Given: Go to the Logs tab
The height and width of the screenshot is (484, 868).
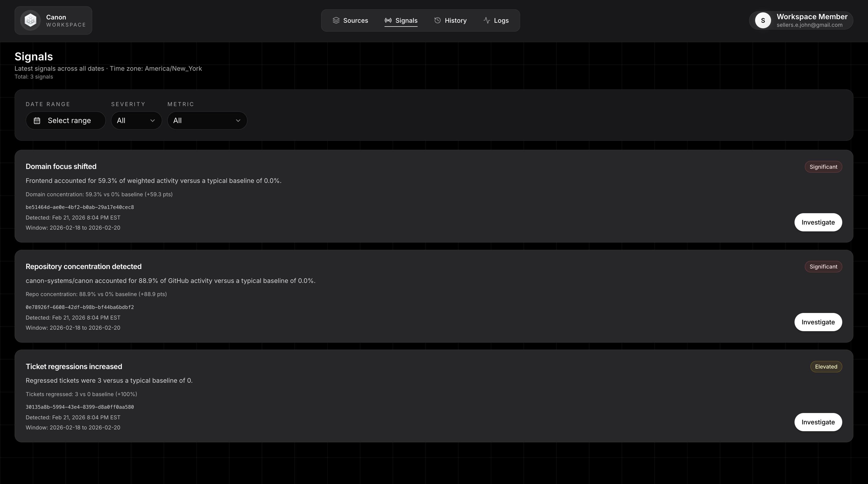Looking at the screenshot, I should pos(501,20).
